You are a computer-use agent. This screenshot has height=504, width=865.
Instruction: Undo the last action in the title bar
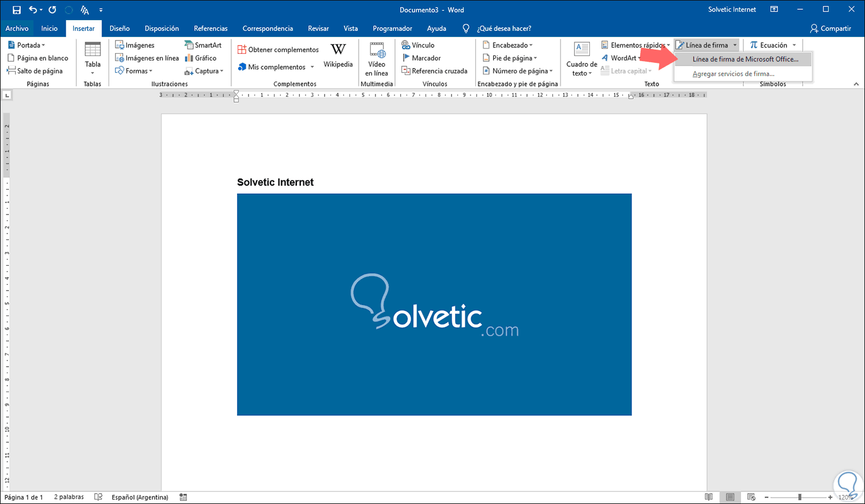[x=33, y=10]
